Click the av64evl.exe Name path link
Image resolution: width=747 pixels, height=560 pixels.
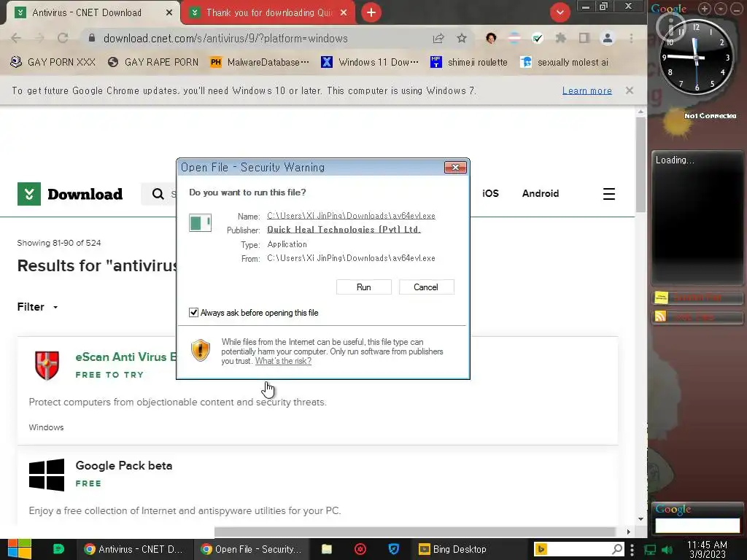(351, 216)
